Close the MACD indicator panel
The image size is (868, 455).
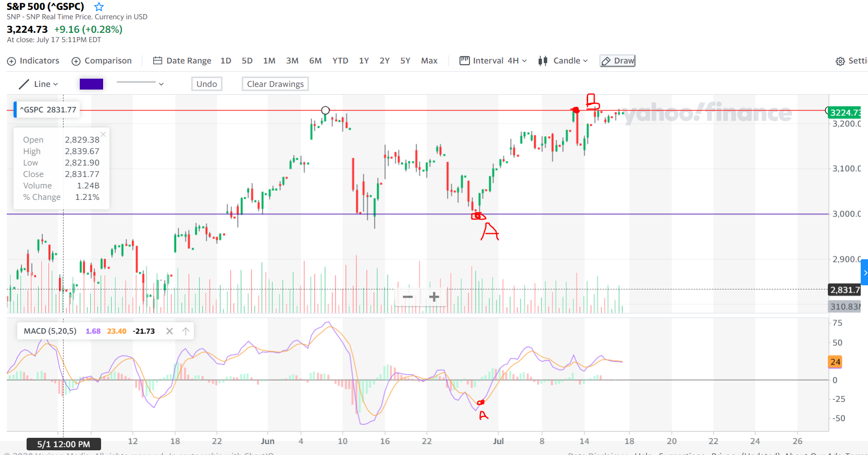point(169,331)
